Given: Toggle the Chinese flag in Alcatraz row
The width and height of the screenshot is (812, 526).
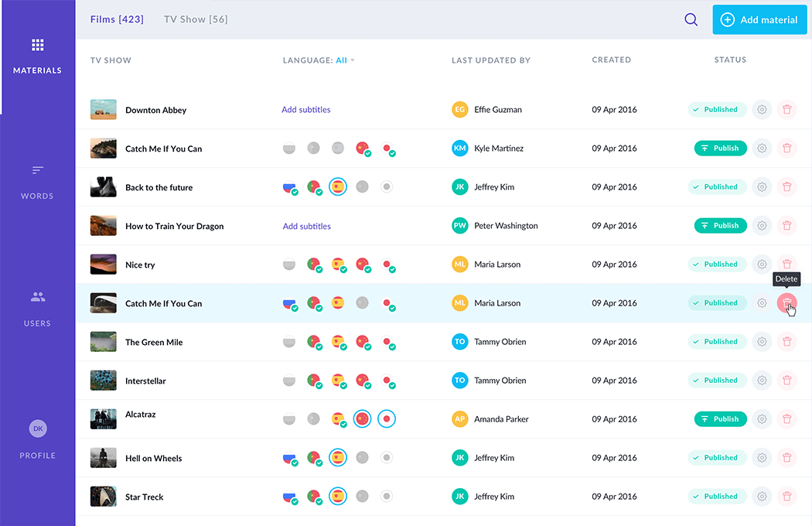Looking at the screenshot, I should pos(362,418).
